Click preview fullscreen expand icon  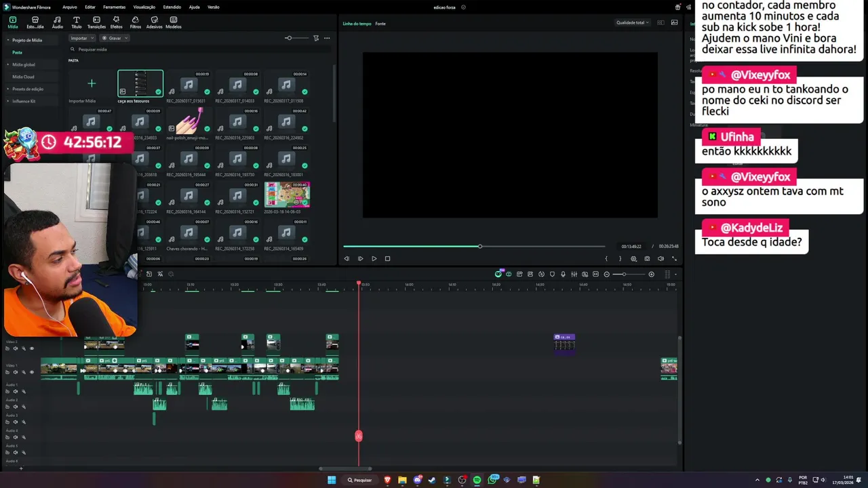coord(674,258)
